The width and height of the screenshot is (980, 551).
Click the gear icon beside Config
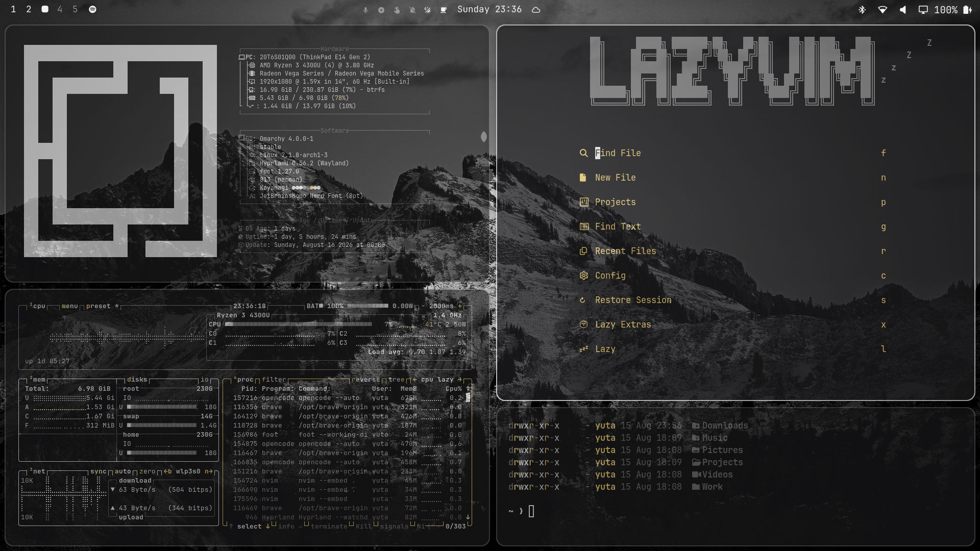(x=583, y=275)
